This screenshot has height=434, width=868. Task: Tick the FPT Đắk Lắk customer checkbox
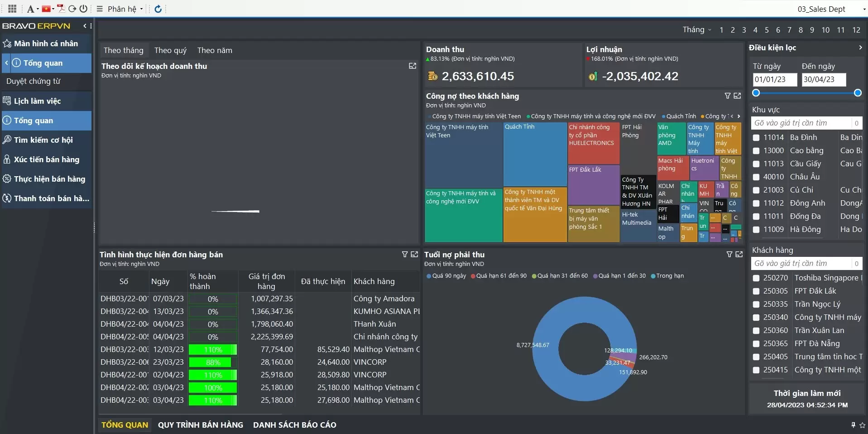[756, 291]
